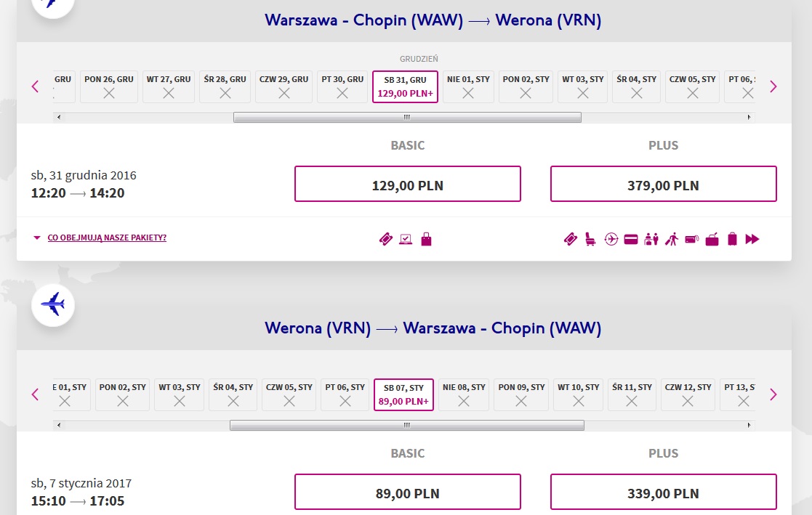812x515 pixels.
Task: Click the outbound date horizontal scrollbar thumb
Action: [407, 118]
